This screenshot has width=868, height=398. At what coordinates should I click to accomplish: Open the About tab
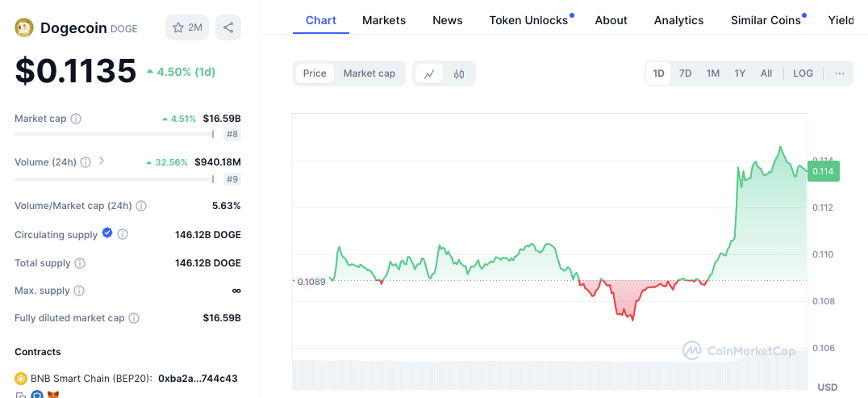[x=611, y=20]
